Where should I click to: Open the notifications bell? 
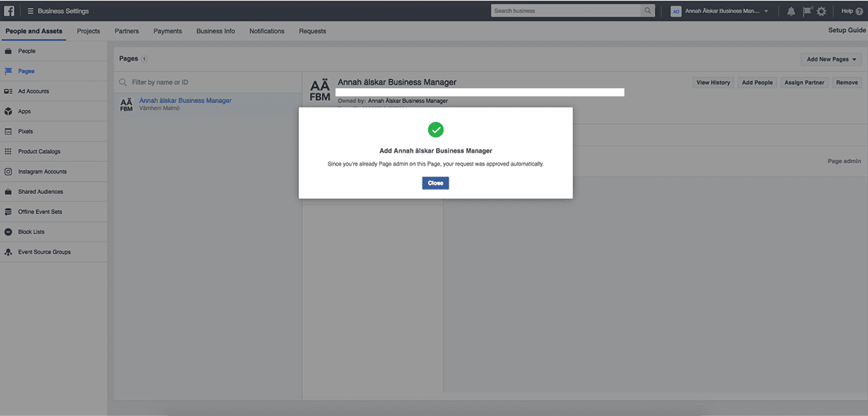791,11
